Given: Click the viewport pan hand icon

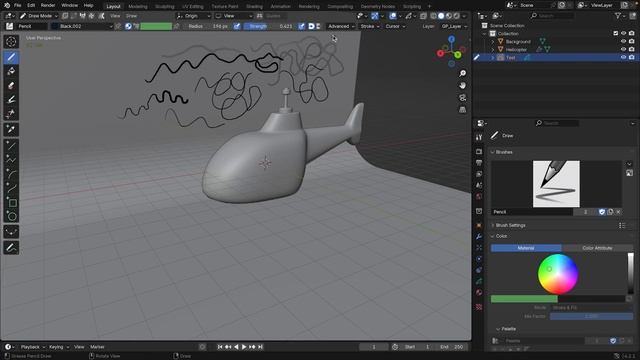Looking at the screenshot, I should click(x=462, y=86).
